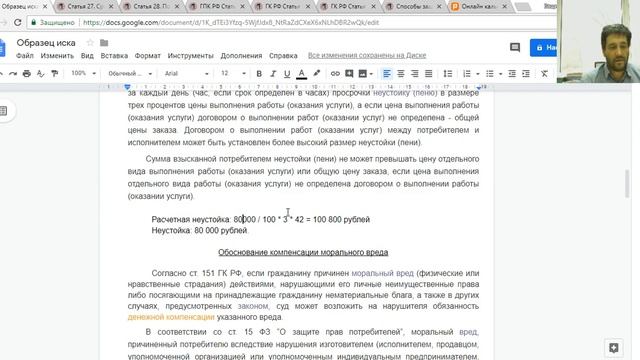This screenshot has height=360, width=640.
Task: Increase the paragraph indent
Action: tap(526, 73)
